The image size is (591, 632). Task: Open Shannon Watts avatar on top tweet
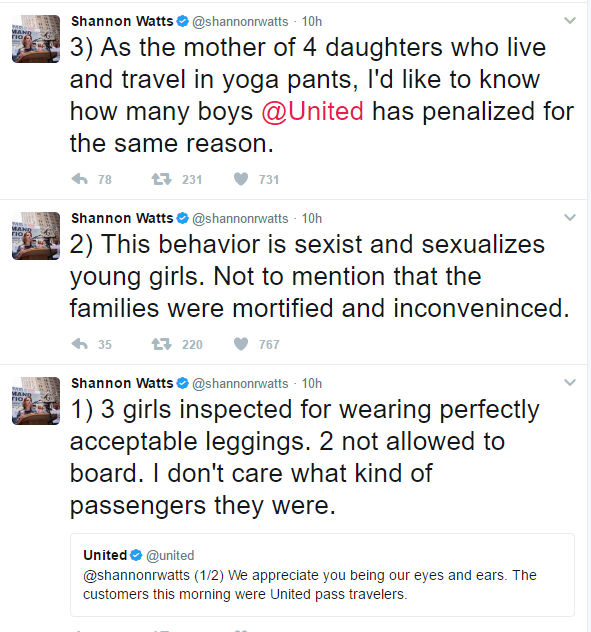[x=36, y=39]
